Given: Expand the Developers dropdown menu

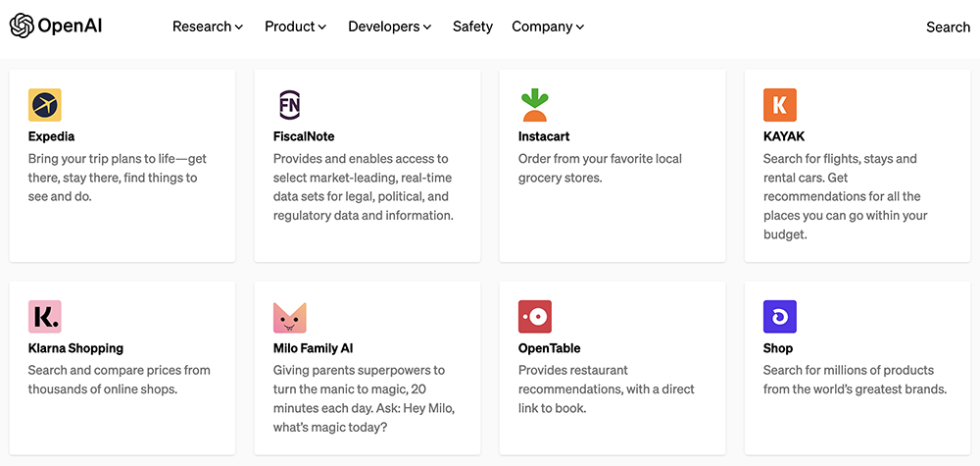Looking at the screenshot, I should pyautogui.click(x=390, y=26).
